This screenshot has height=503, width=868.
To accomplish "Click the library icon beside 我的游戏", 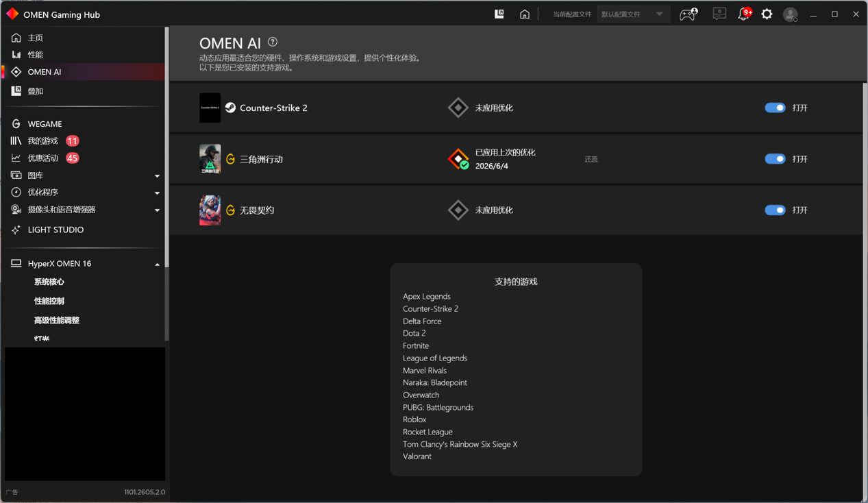I will pos(16,141).
